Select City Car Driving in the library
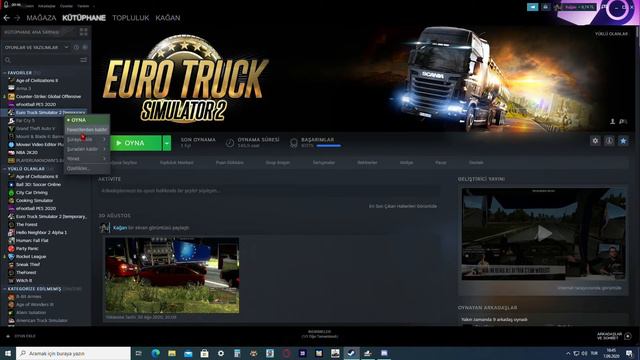 point(31,192)
